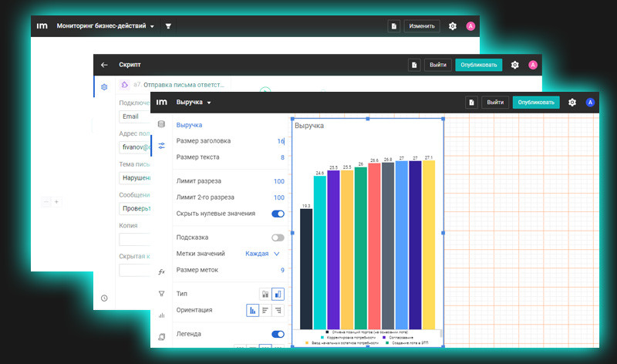
Task: Click the dark navy bar labeled 19.3
Action: pyautogui.click(x=306, y=269)
